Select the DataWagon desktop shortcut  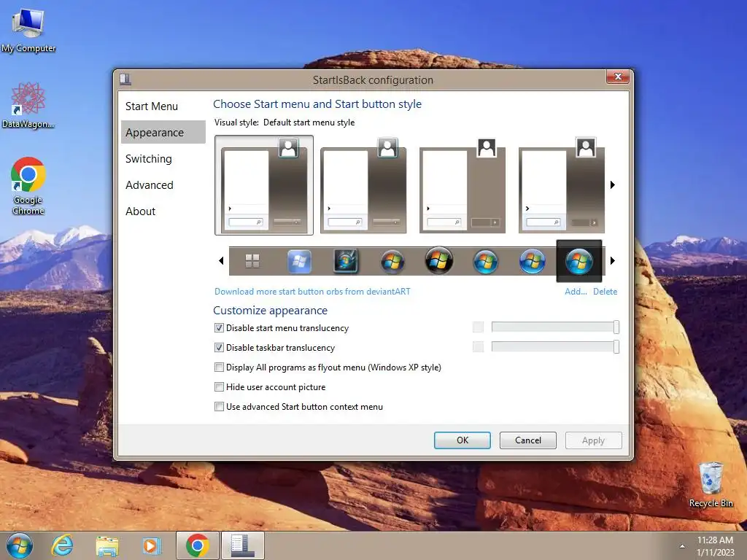(28, 106)
